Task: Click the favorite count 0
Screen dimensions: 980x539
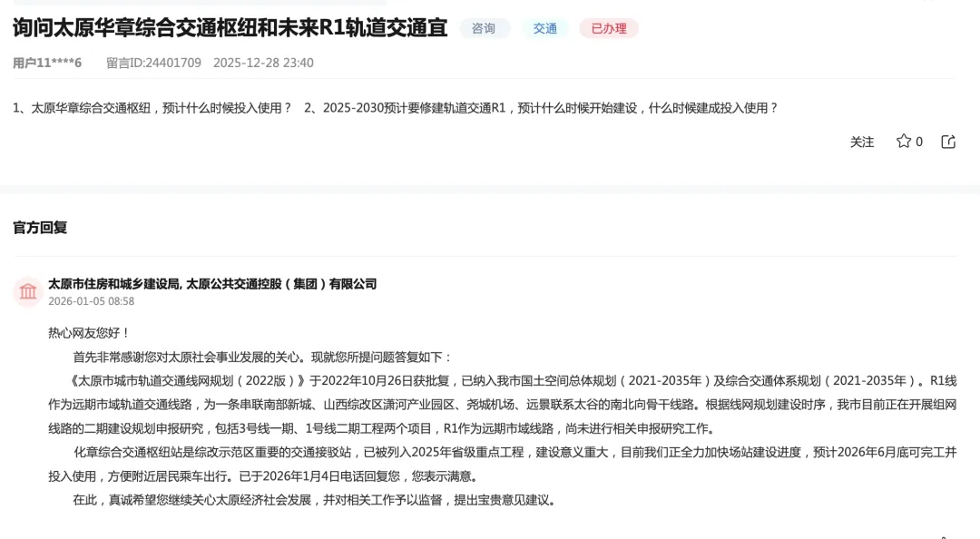Action: pos(918,142)
